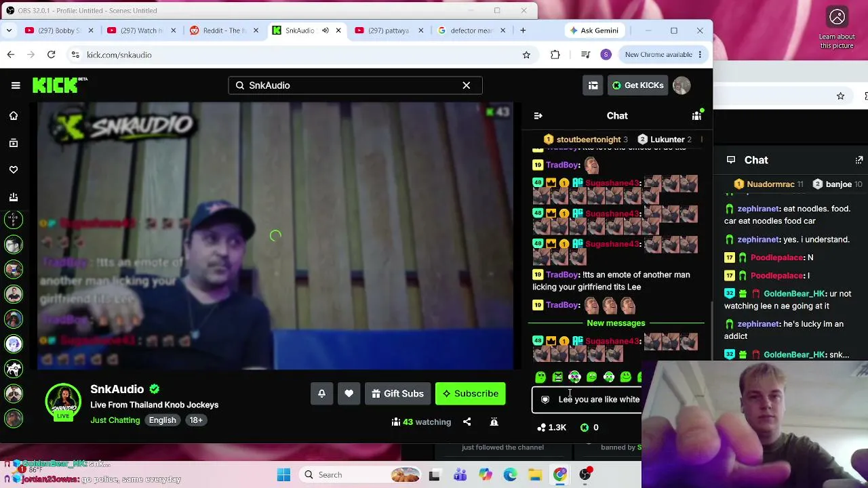Jump to New messages in chat

616,323
